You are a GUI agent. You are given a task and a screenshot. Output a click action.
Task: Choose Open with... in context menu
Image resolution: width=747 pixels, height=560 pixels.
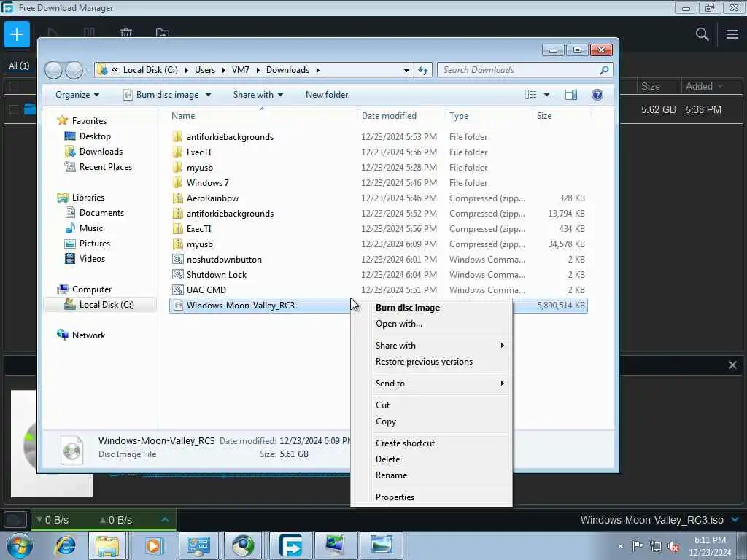[432, 324]
